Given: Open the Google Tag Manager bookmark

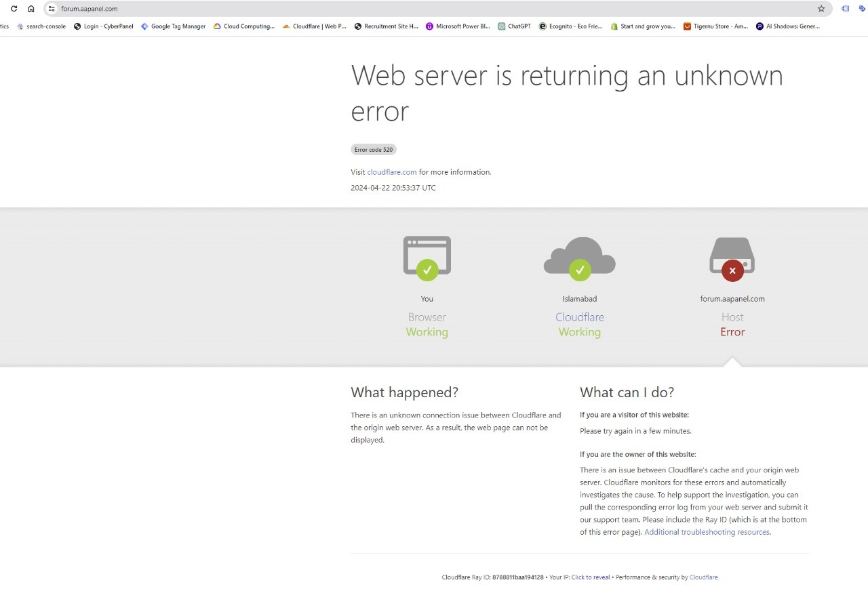Looking at the screenshot, I should (173, 26).
